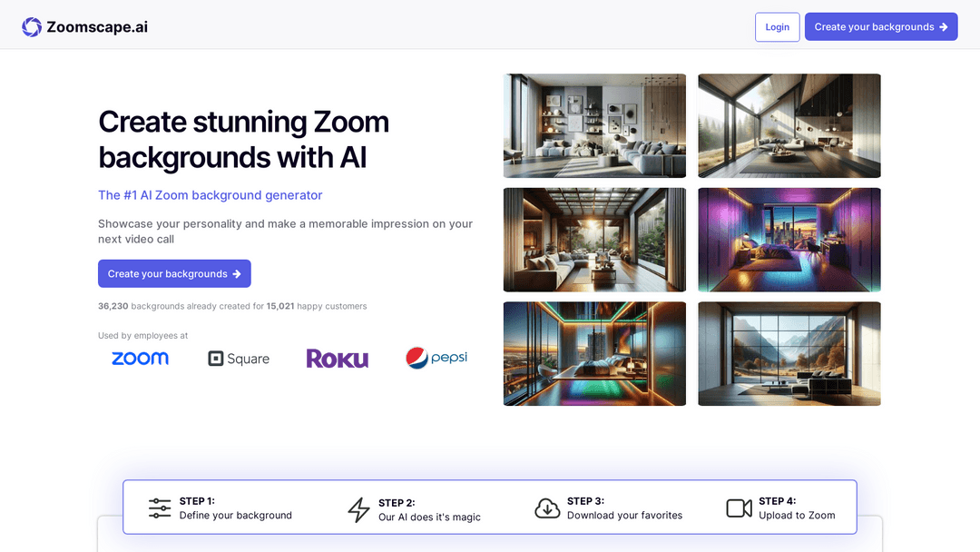
Task: Choose the mountain view living room background
Action: coord(789,353)
